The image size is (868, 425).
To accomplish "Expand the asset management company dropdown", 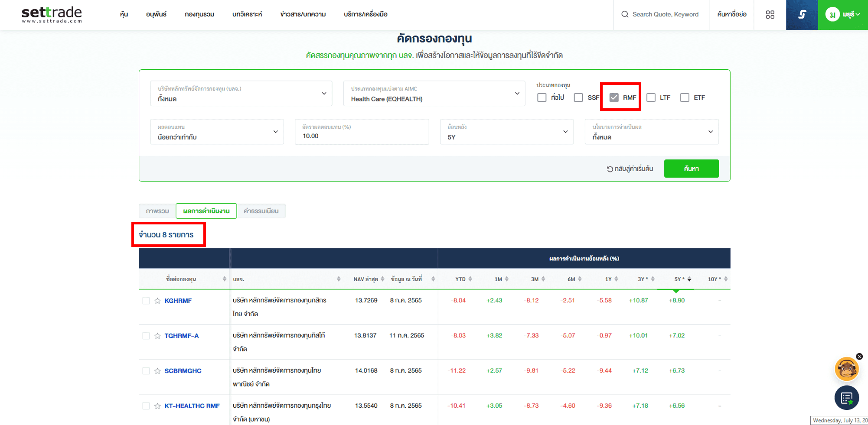I will [241, 94].
